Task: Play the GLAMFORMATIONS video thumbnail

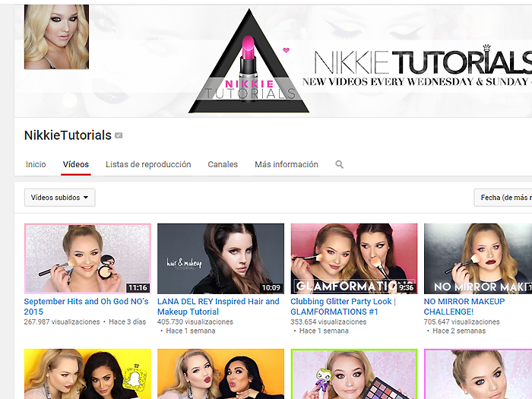Action: (x=354, y=258)
